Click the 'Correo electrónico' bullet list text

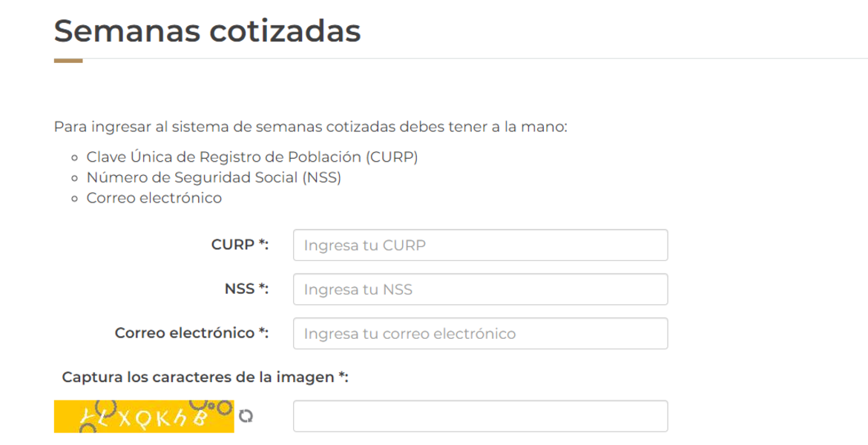154,198
